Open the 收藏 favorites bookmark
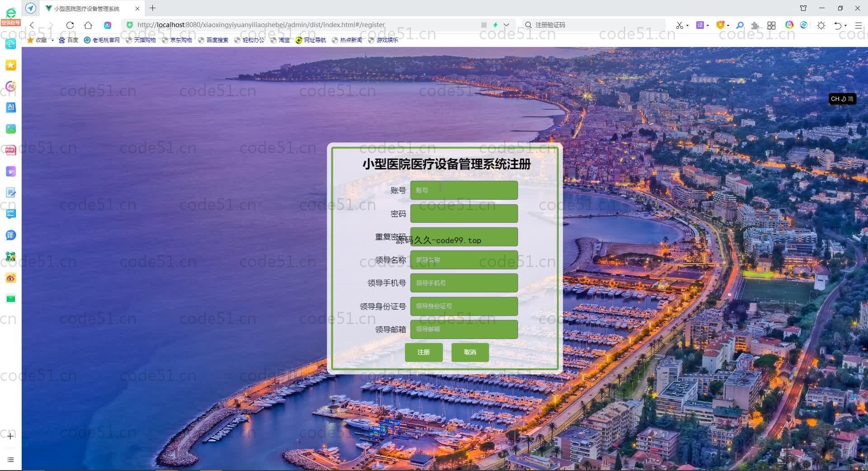 tap(37, 40)
